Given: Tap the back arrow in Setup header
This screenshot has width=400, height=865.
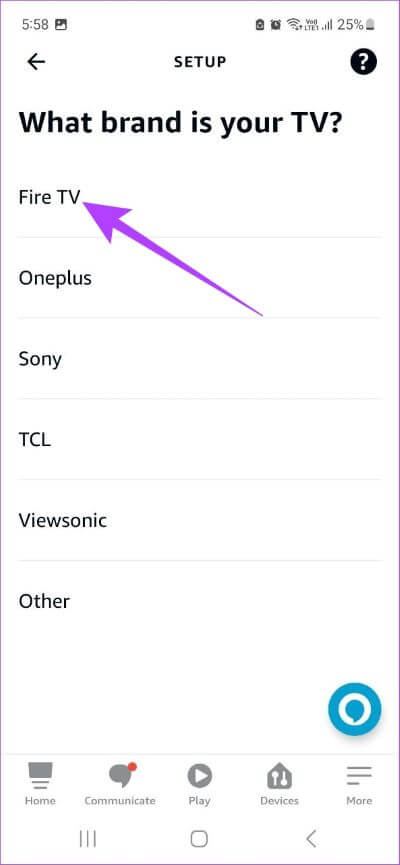Looking at the screenshot, I should pos(36,62).
